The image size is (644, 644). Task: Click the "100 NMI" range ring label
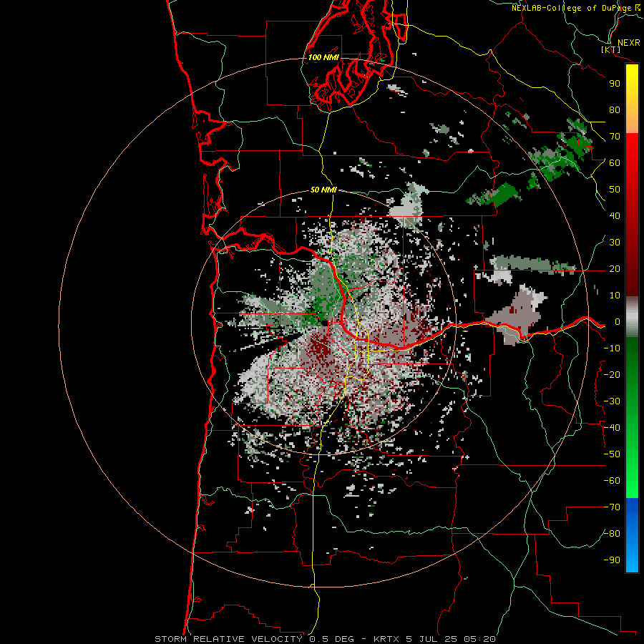[x=323, y=57]
